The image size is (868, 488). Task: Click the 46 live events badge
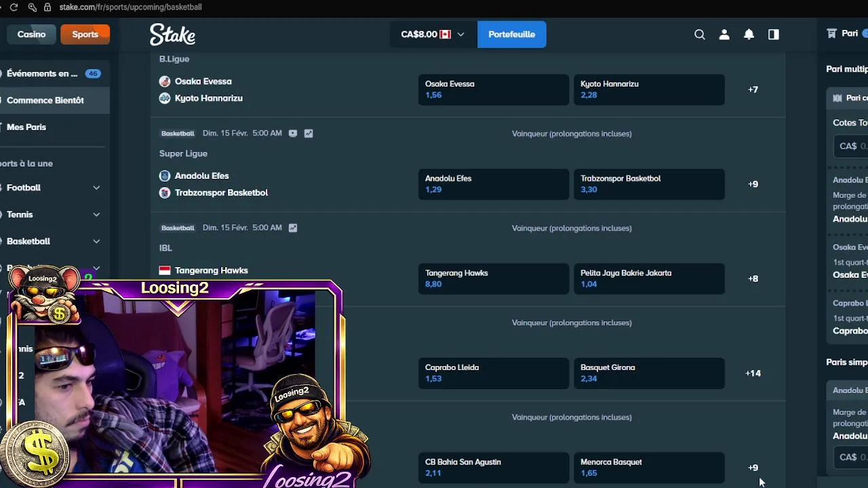tap(93, 74)
